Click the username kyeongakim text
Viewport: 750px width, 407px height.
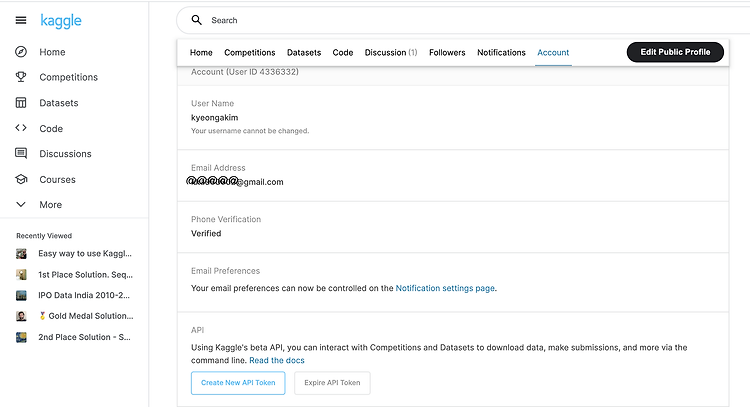point(214,118)
